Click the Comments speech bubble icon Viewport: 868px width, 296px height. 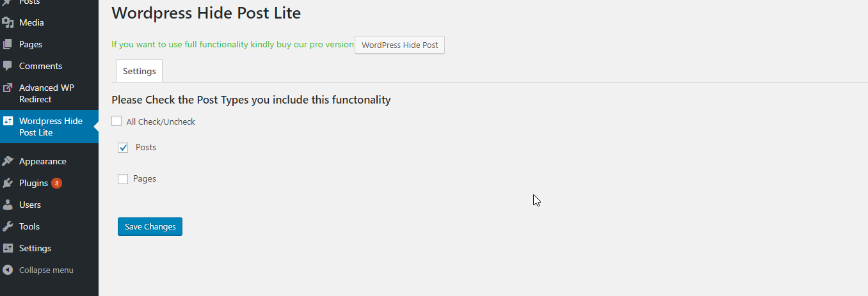[x=8, y=66]
